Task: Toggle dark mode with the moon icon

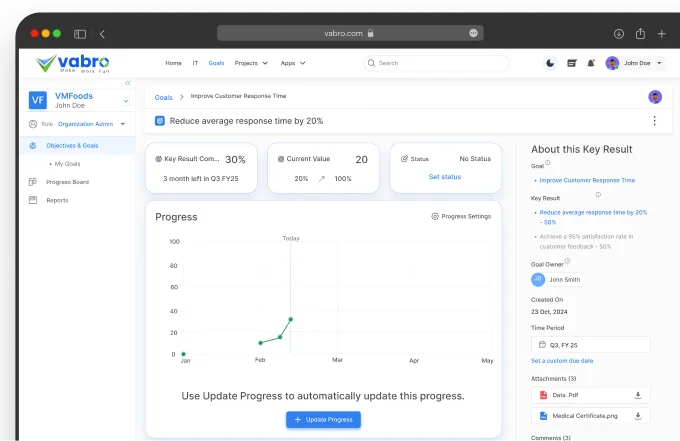Action: tap(550, 63)
